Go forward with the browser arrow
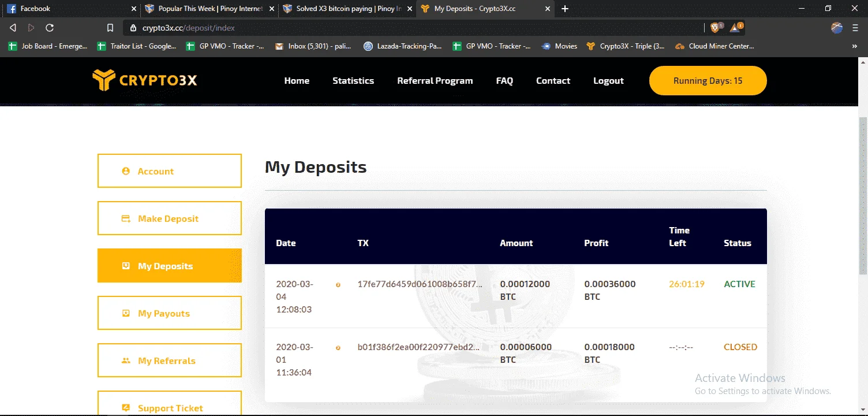Viewport: 868px width, 416px height. tap(31, 28)
